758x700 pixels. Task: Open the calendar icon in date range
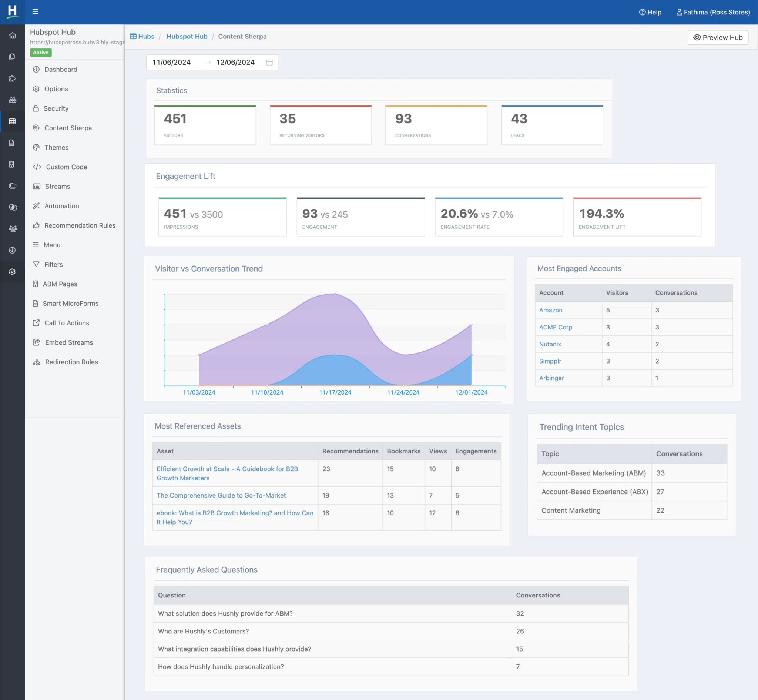point(269,62)
